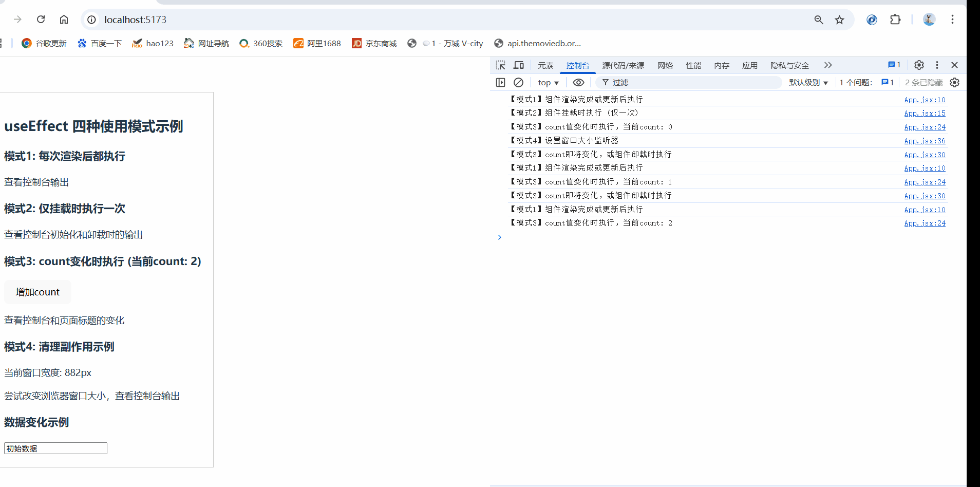Screen dimensions: 980x487
Task: Toggle the issues counter showing 1
Action: 894,65
